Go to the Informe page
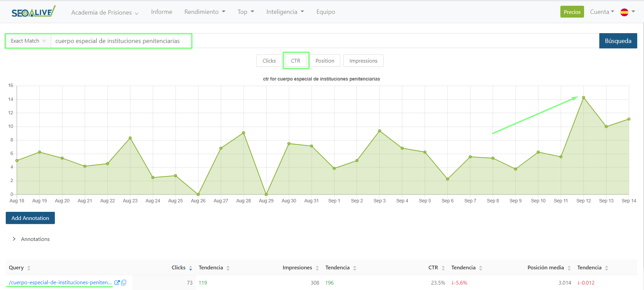644x290 pixels. (162, 12)
